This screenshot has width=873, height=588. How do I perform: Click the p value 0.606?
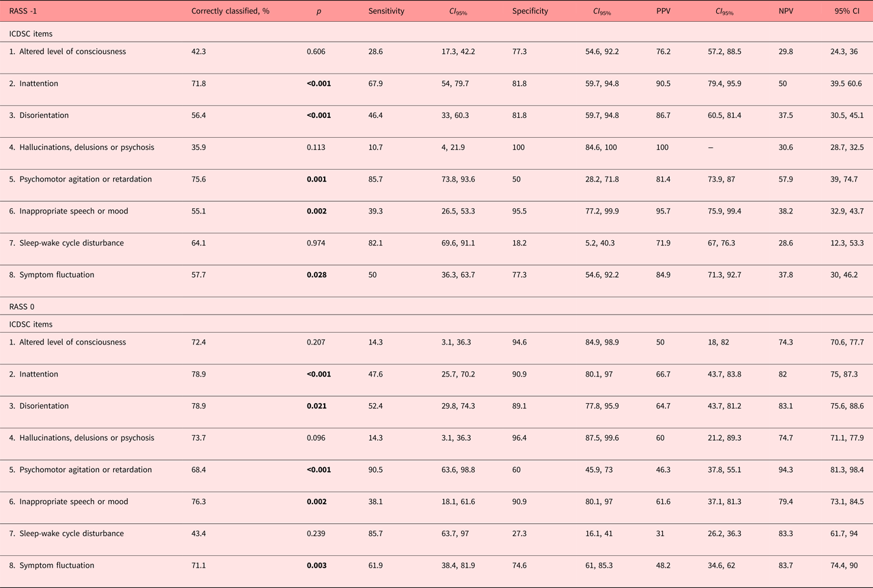316,52
